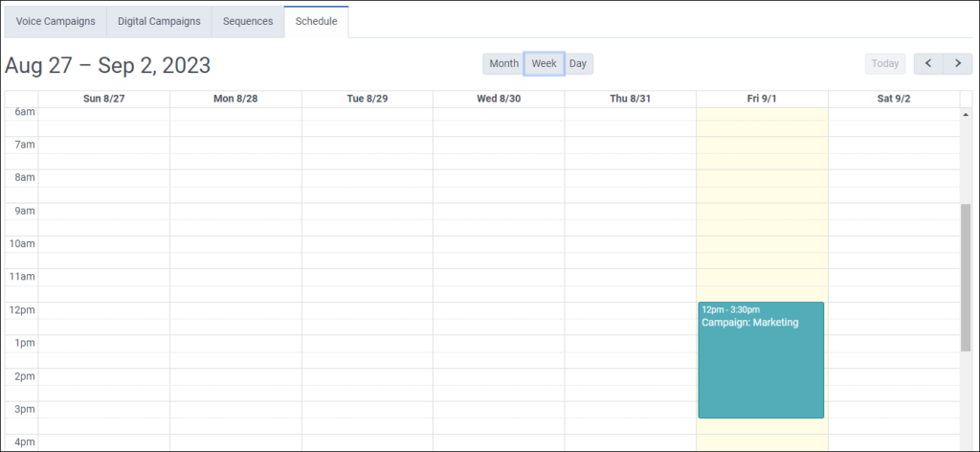Select the Schedule tab
The width and height of the screenshot is (980, 452).
(316, 21)
